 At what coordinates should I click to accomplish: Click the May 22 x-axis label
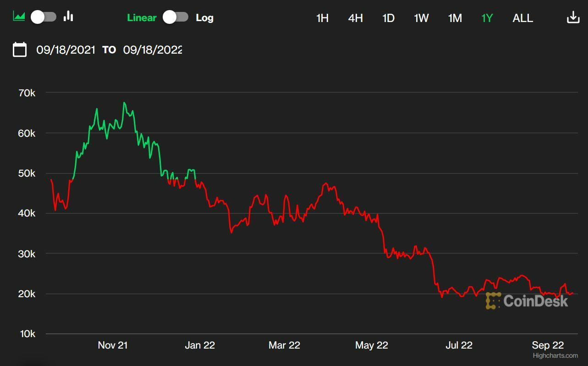[372, 345]
